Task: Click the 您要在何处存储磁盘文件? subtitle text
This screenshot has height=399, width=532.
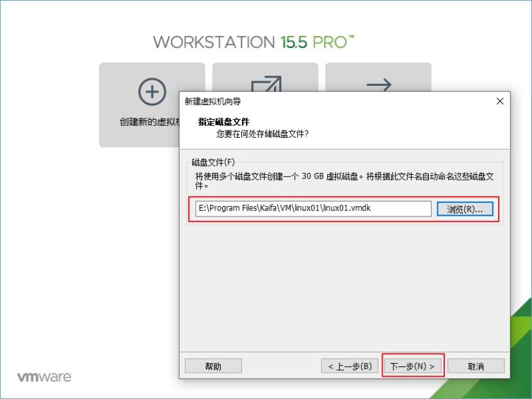Action: click(262, 134)
